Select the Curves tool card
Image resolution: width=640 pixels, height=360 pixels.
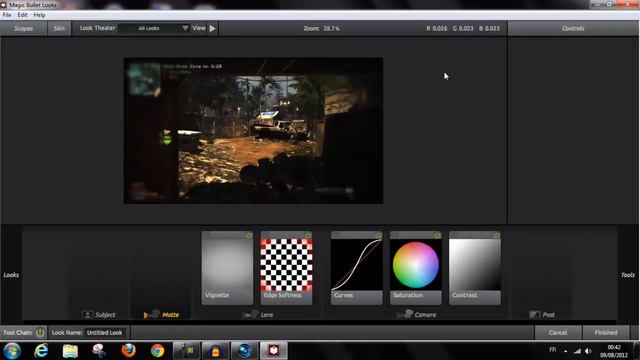[357, 268]
